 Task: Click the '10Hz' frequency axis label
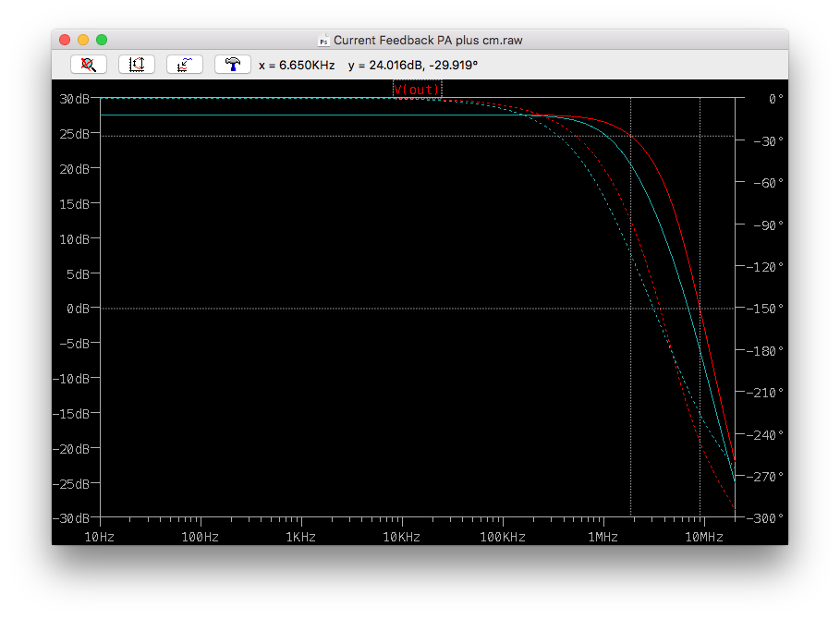coord(100,537)
